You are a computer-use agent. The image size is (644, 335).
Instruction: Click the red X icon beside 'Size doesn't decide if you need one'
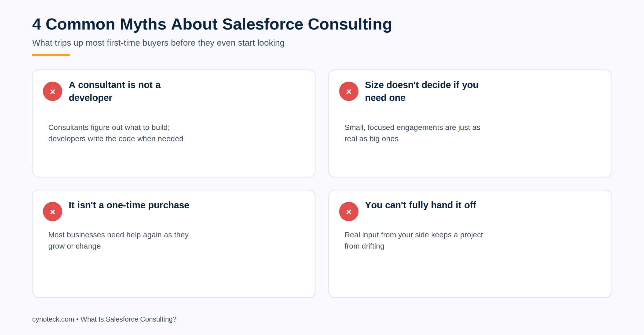(349, 91)
